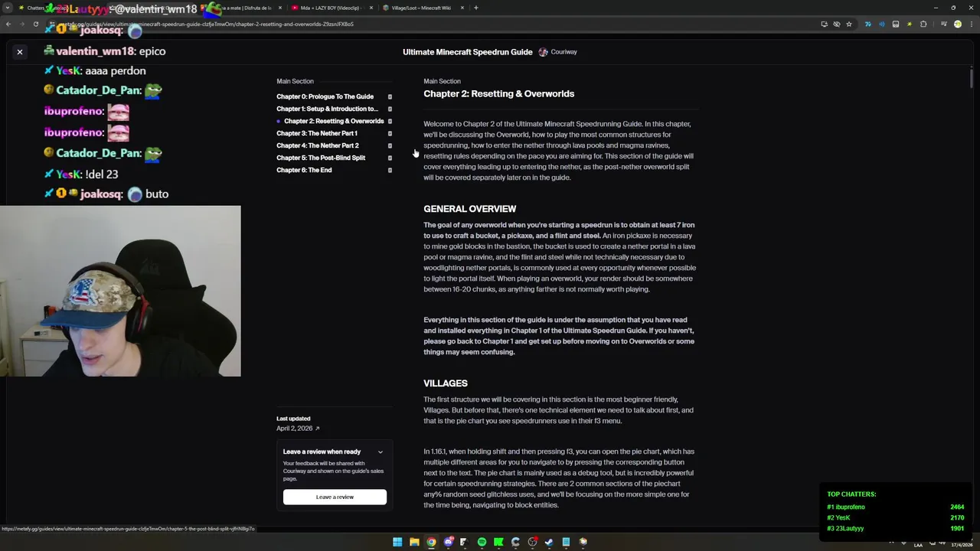Click the page icon beside Chapter 4
The width and height of the screenshot is (980, 551).
tap(390, 145)
